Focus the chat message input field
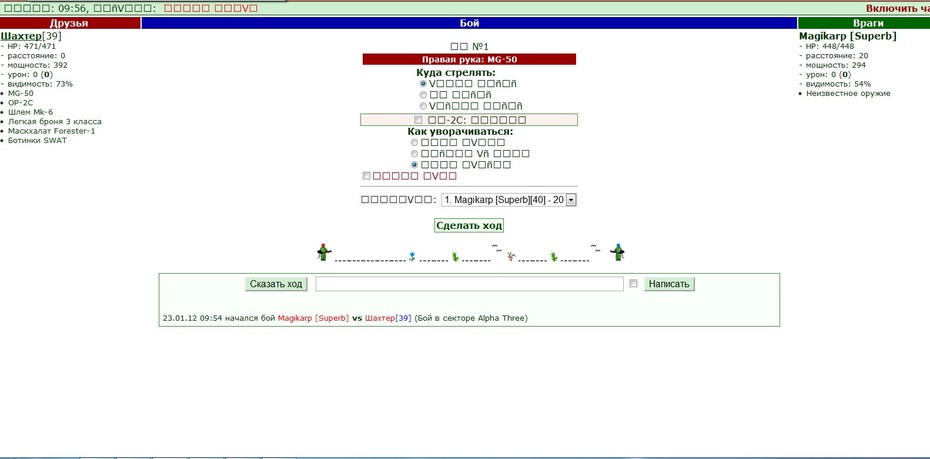Viewport: 930px width, 459px height. pos(469,284)
